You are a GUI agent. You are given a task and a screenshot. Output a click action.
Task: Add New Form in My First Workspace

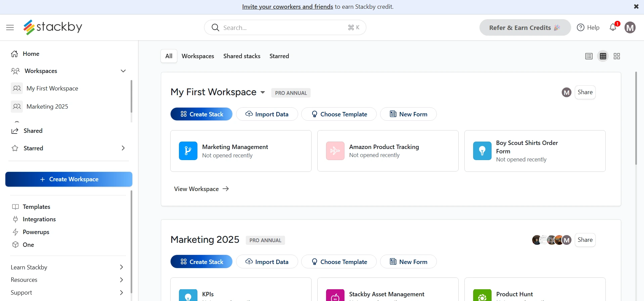[x=408, y=114]
